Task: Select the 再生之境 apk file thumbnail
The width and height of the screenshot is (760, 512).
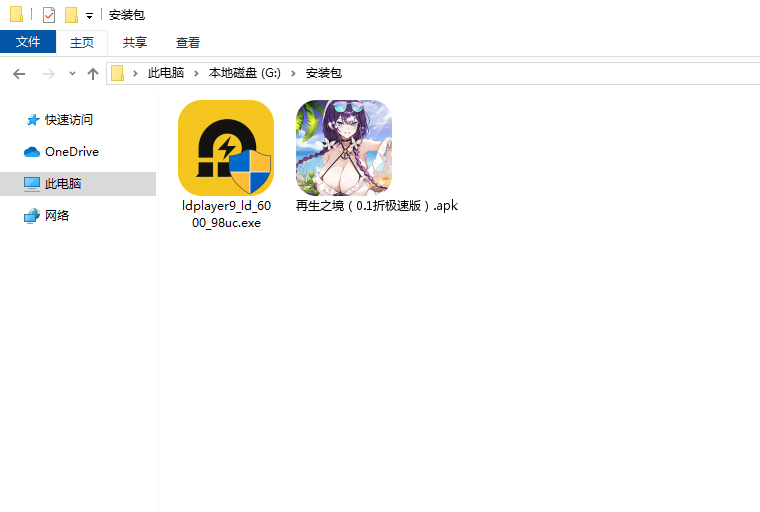Action: (x=343, y=148)
